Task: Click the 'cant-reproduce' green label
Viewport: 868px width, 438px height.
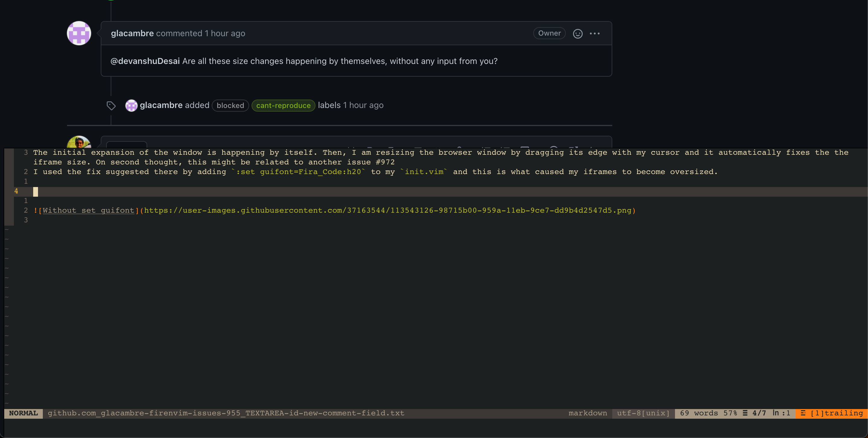Action: click(x=283, y=106)
